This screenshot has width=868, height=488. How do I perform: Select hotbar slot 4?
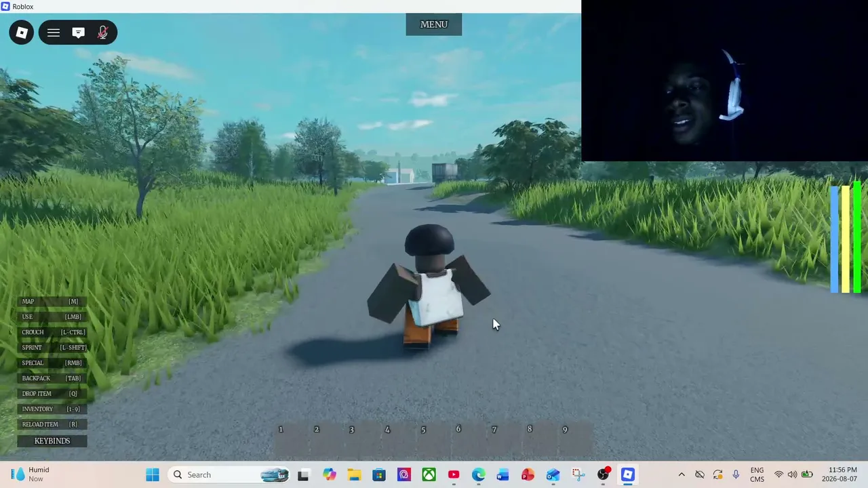pyautogui.click(x=399, y=439)
